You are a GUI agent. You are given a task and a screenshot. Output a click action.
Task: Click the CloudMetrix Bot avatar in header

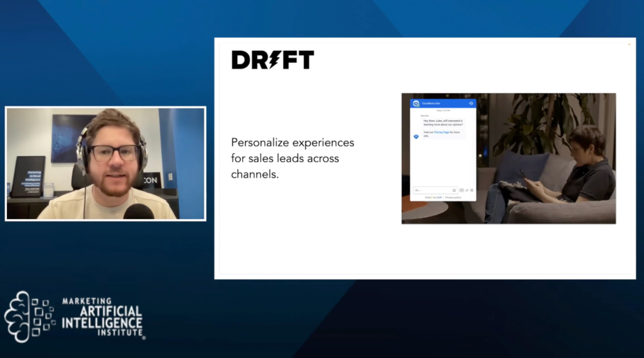pos(416,103)
